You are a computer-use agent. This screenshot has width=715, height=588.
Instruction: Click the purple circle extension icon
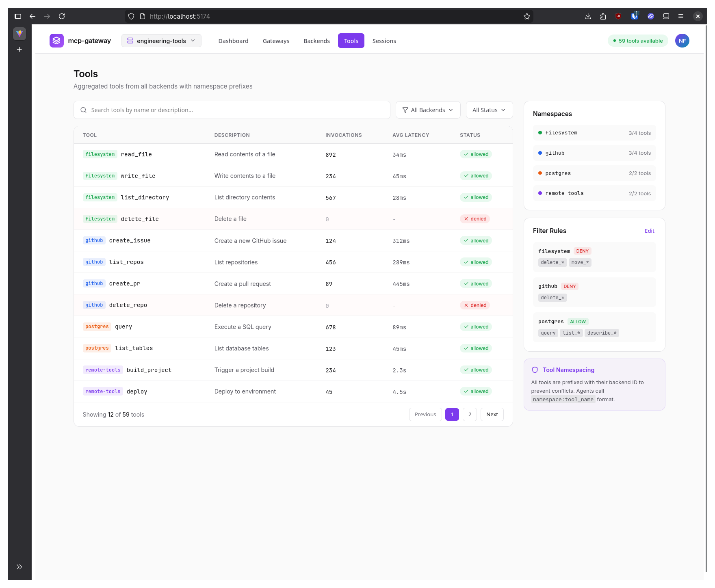click(651, 16)
